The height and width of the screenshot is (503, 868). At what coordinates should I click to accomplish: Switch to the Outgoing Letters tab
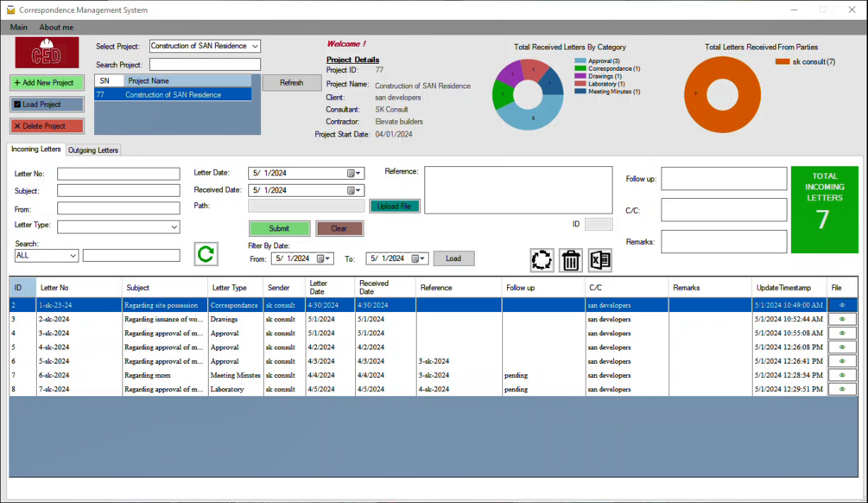(92, 150)
